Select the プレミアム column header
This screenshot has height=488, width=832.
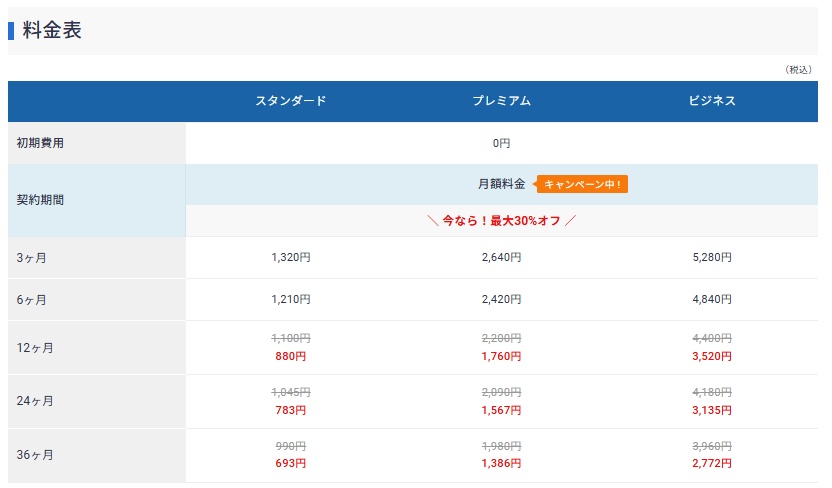(x=501, y=101)
